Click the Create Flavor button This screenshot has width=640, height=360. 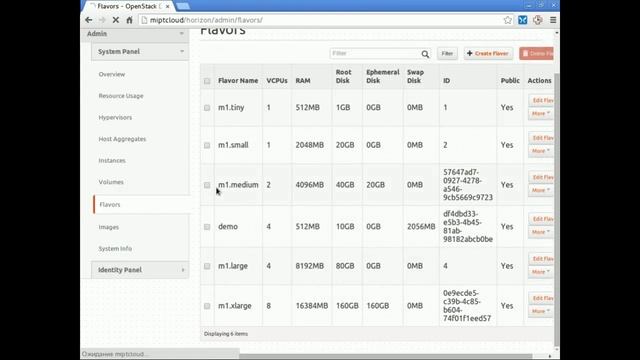coord(488,53)
